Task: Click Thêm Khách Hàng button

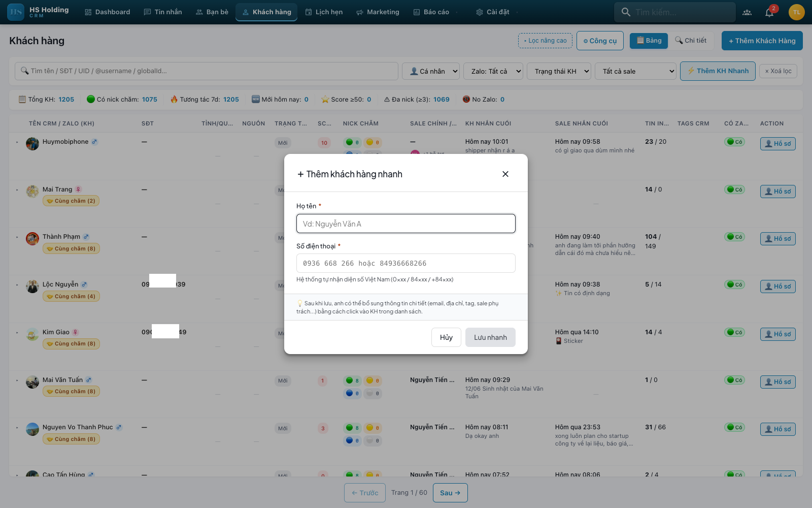Action: (762, 41)
